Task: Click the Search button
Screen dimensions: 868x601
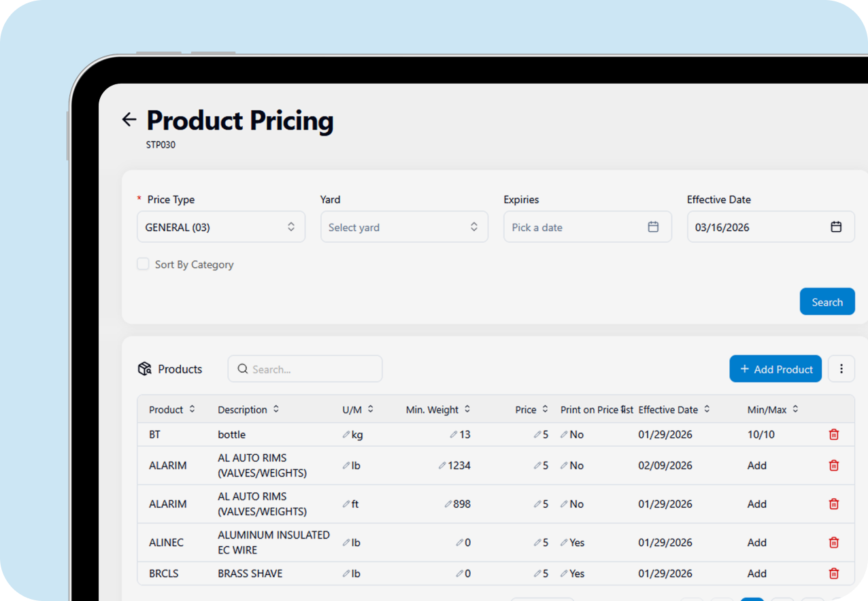Action: click(827, 301)
